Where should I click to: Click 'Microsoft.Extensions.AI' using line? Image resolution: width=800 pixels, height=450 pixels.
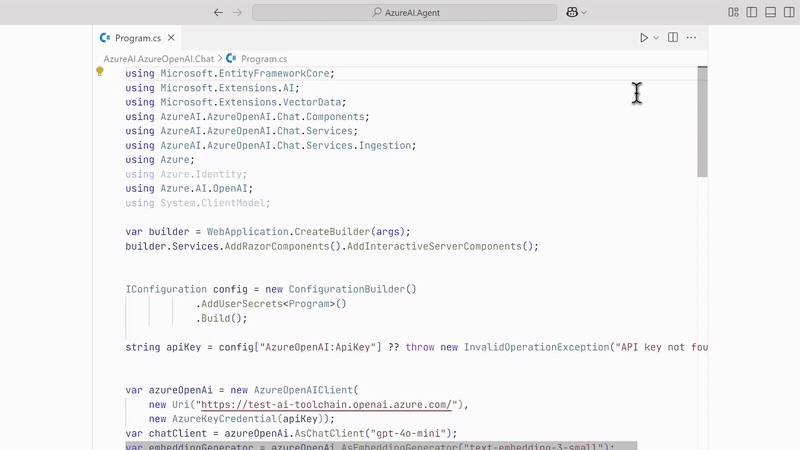tap(213, 88)
